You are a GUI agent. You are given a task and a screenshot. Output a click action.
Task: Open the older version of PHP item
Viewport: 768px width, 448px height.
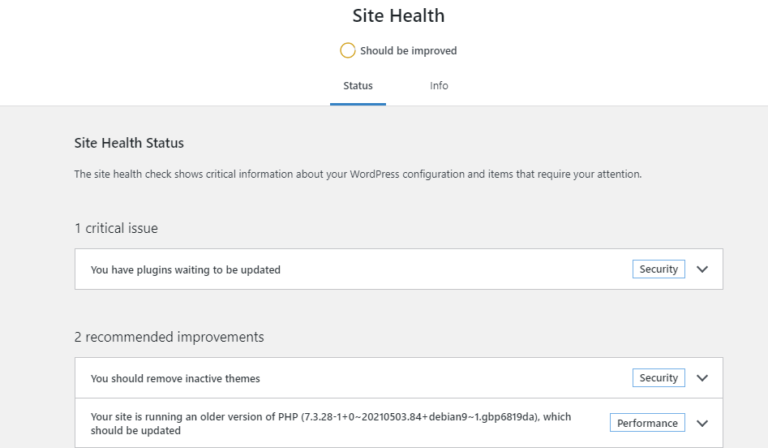[399, 423]
